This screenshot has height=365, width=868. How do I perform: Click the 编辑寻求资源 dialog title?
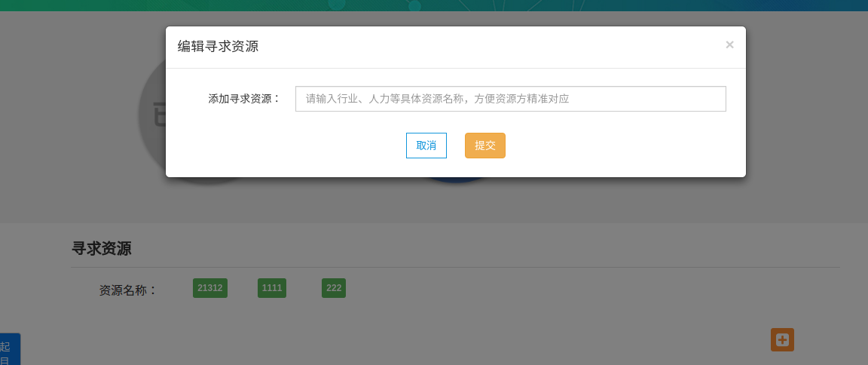pyautogui.click(x=218, y=46)
